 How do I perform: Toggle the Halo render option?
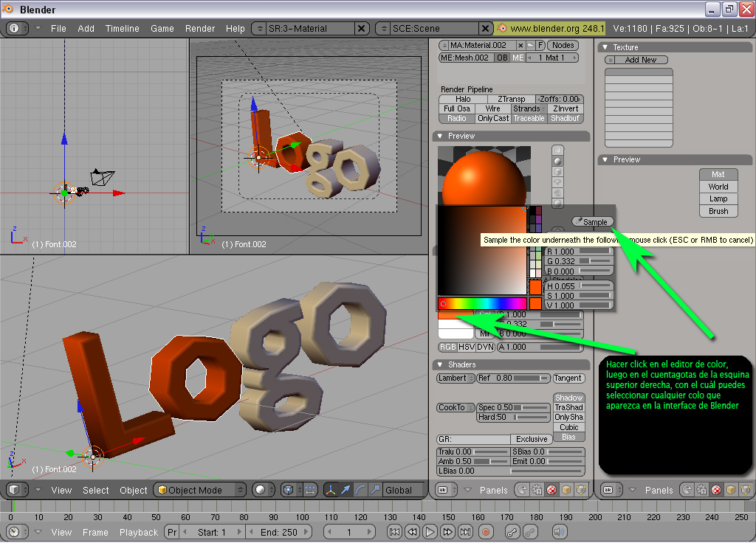click(x=463, y=99)
